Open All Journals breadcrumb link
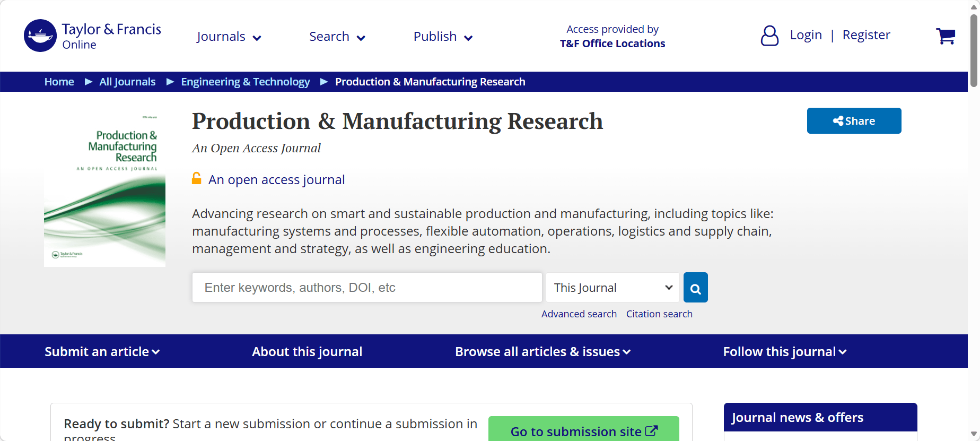980x441 pixels. (x=127, y=82)
